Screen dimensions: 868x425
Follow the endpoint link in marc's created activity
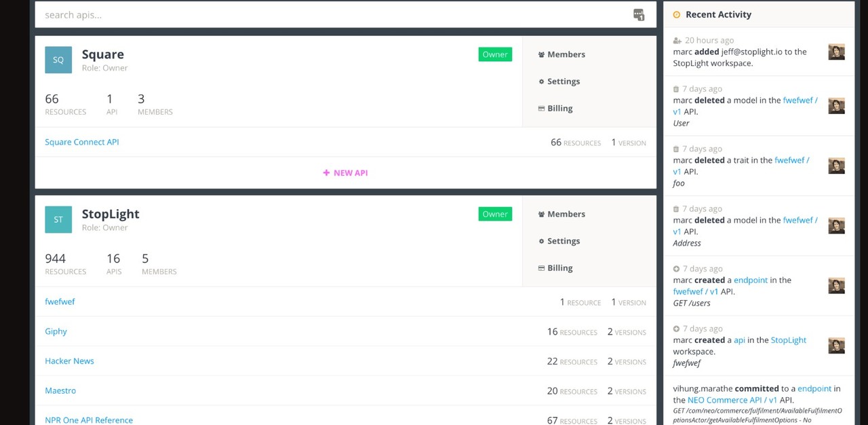(x=751, y=280)
